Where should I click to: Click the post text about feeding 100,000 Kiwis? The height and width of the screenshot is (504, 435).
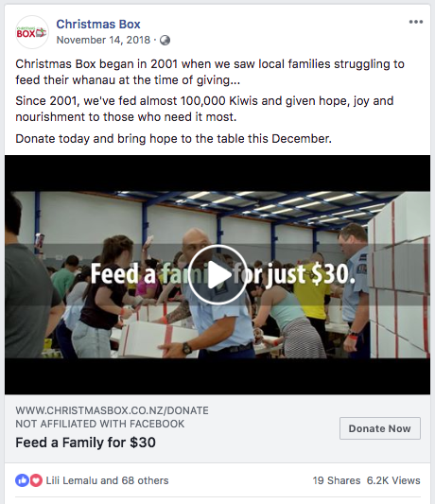(x=204, y=109)
